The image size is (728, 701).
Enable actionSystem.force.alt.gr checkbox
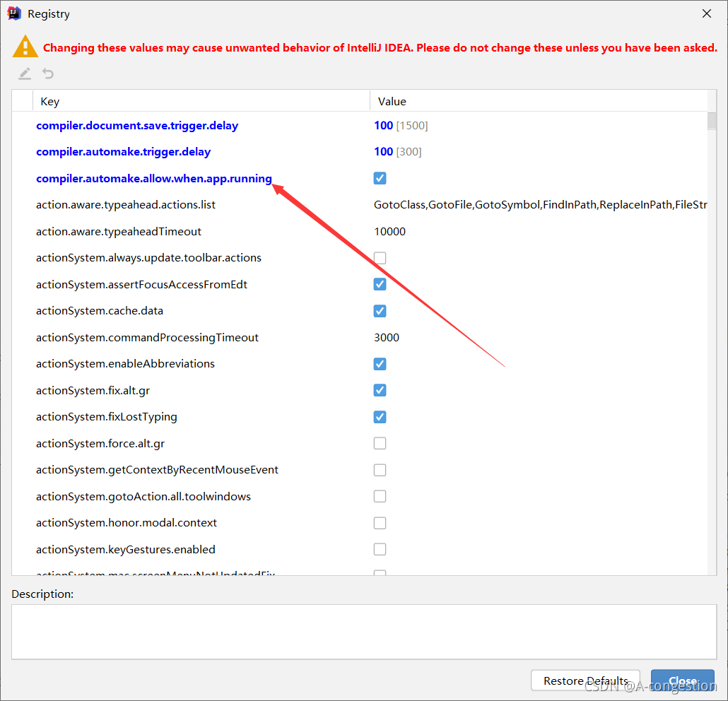(x=380, y=443)
